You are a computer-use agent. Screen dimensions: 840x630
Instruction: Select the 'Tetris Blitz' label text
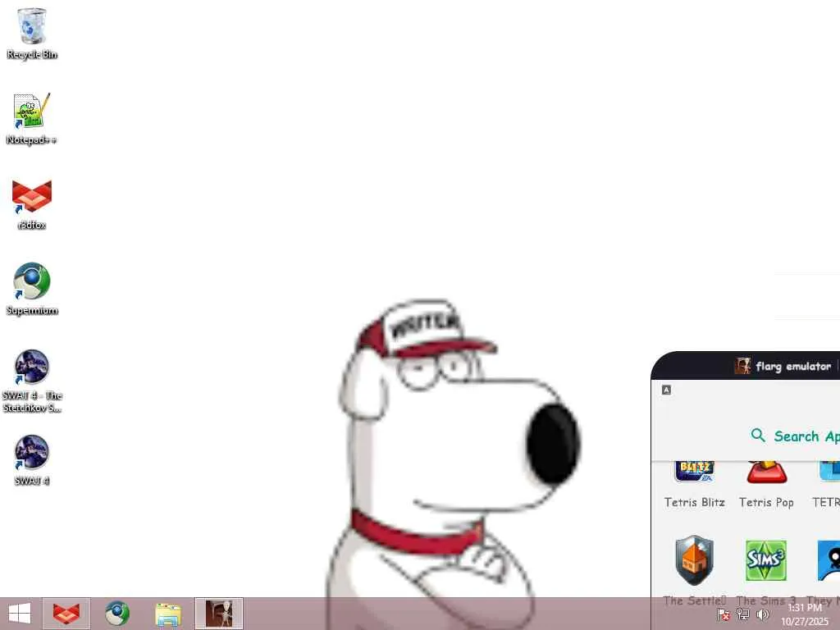click(x=694, y=503)
